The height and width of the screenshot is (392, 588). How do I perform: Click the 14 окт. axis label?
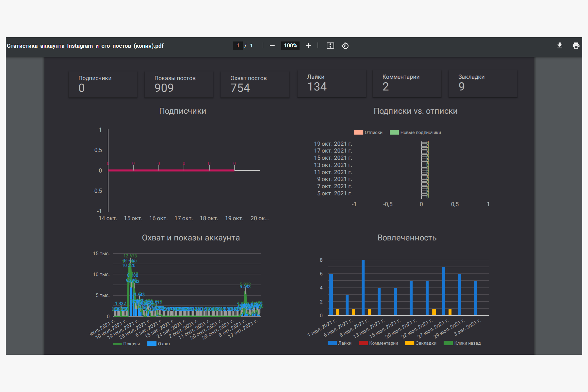(108, 218)
